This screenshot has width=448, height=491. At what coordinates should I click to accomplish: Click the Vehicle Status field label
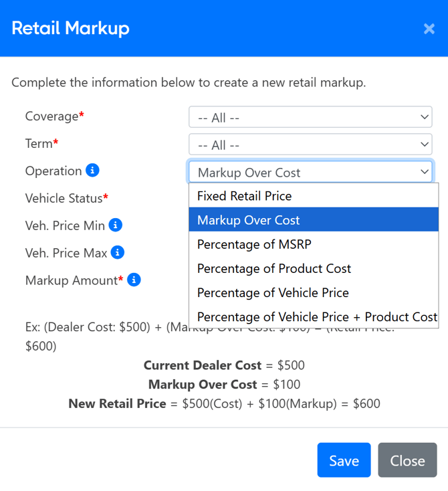pyautogui.click(x=64, y=199)
